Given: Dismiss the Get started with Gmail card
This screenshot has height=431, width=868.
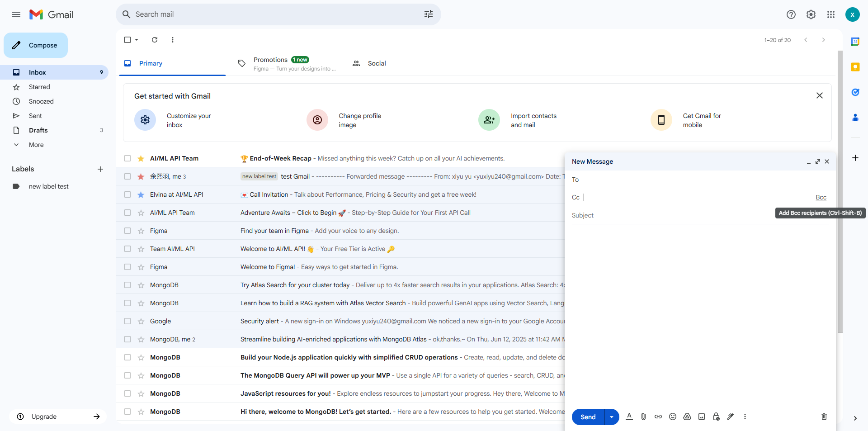Looking at the screenshot, I should [x=820, y=95].
